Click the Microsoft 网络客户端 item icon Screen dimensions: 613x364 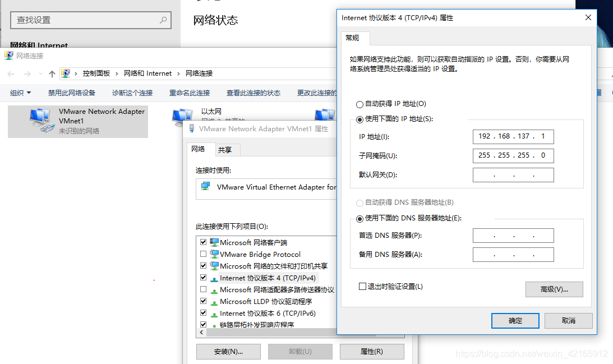(x=214, y=242)
